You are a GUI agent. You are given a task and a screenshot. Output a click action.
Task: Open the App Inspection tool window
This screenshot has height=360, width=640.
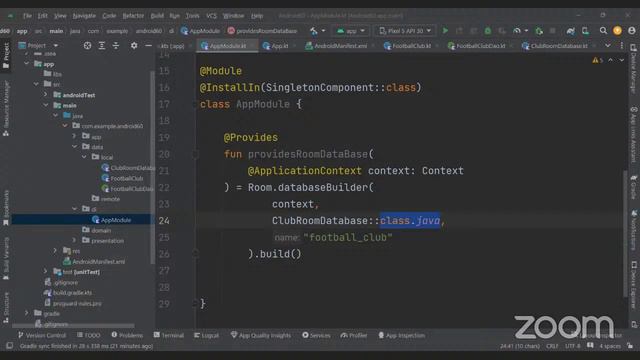pyautogui.click(x=402, y=335)
